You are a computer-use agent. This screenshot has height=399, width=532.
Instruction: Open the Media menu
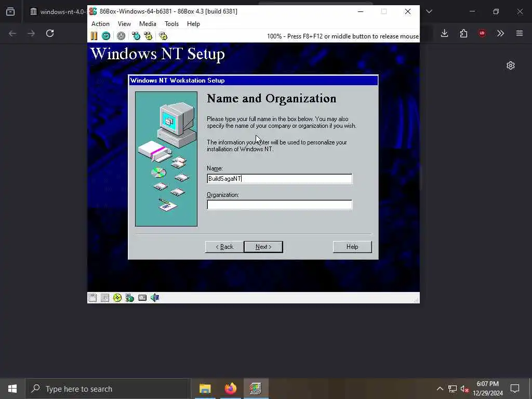click(148, 24)
